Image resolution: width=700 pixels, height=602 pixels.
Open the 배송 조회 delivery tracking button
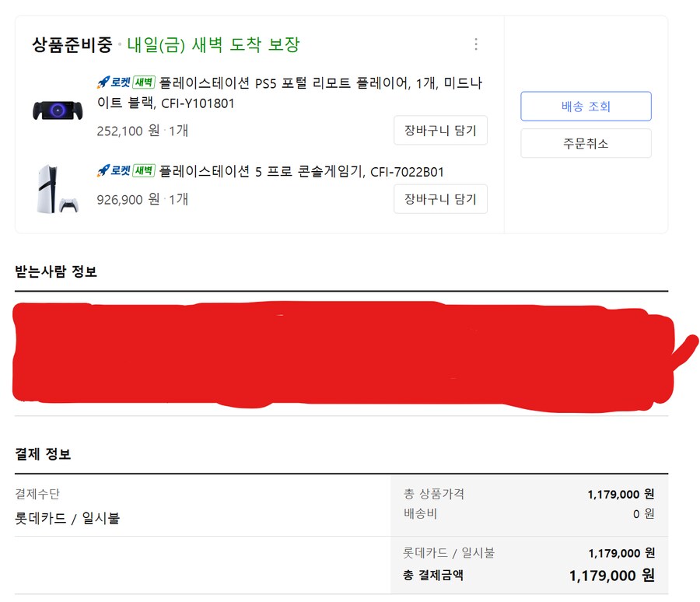[586, 106]
